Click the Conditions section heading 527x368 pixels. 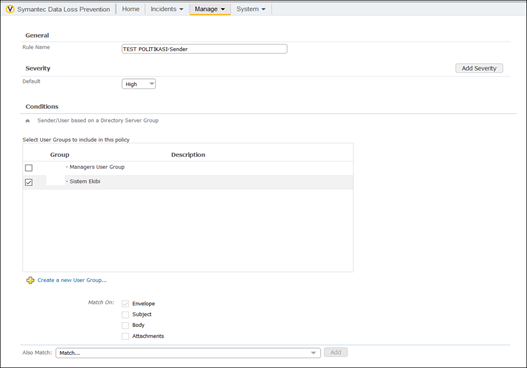click(x=42, y=107)
